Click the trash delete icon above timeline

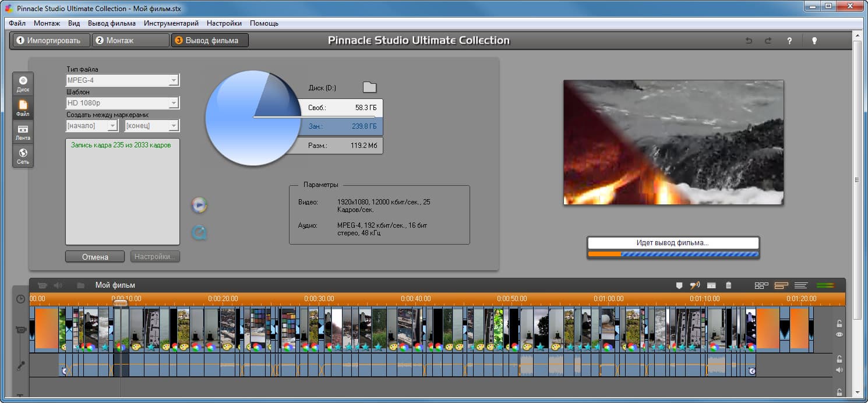728,285
